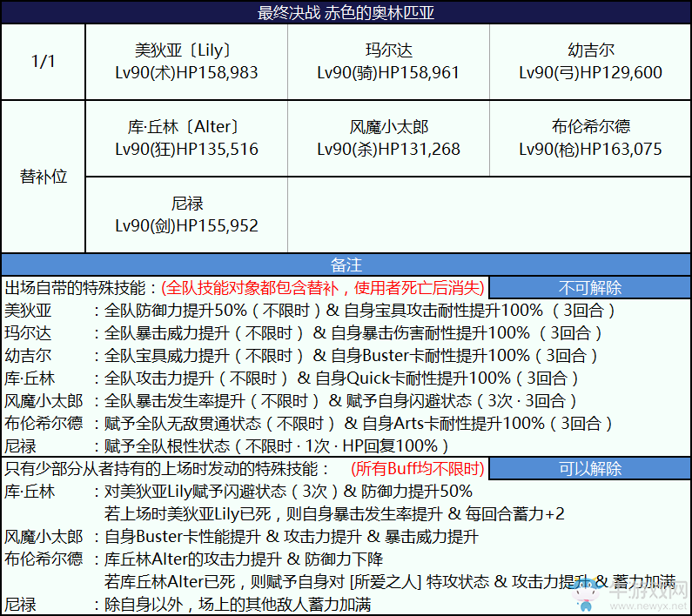Select the 库丘林Alter的攻击力提升 line
Image resolution: width=692 pixels, height=616 pixels.
click(244, 559)
